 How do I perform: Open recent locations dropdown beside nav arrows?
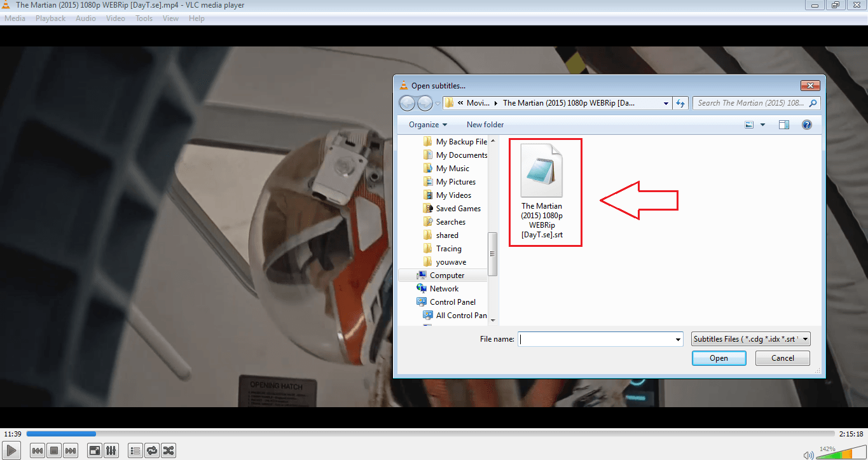click(438, 104)
